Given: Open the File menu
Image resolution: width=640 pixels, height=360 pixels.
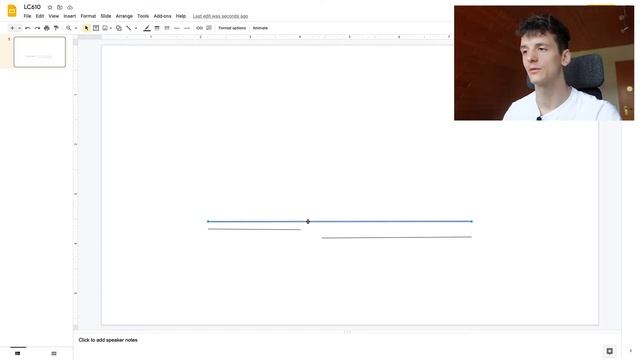Looking at the screenshot, I should 27,16.
